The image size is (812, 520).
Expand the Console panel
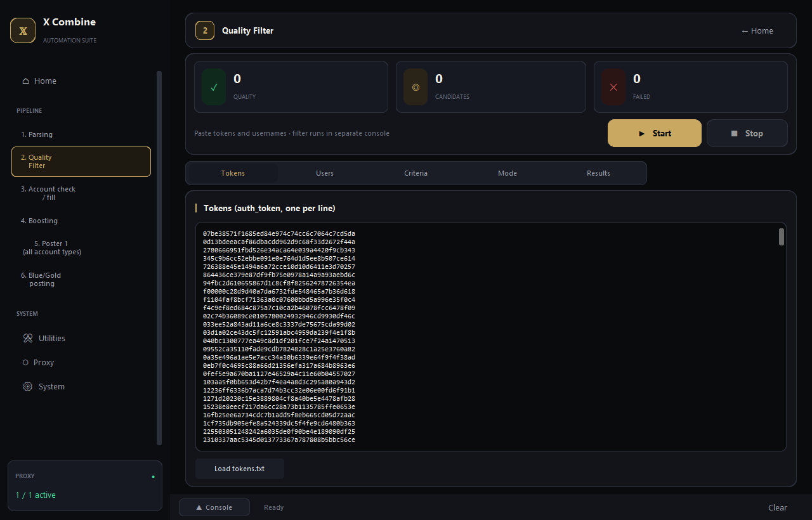214,507
